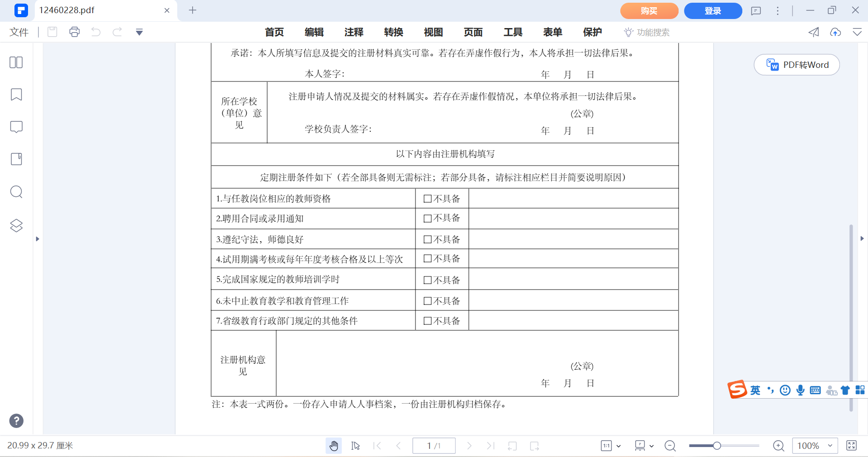Check 不具备 for condition 1 教师资格
Image resolution: width=868 pixels, height=457 pixels.
(428, 199)
